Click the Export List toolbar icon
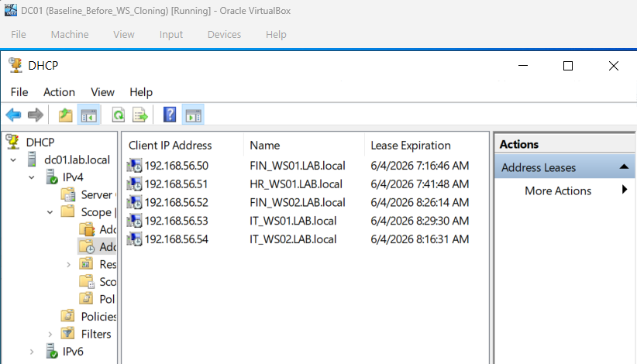The width and height of the screenshot is (637, 364). pyautogui.click(x=140, y=115)
